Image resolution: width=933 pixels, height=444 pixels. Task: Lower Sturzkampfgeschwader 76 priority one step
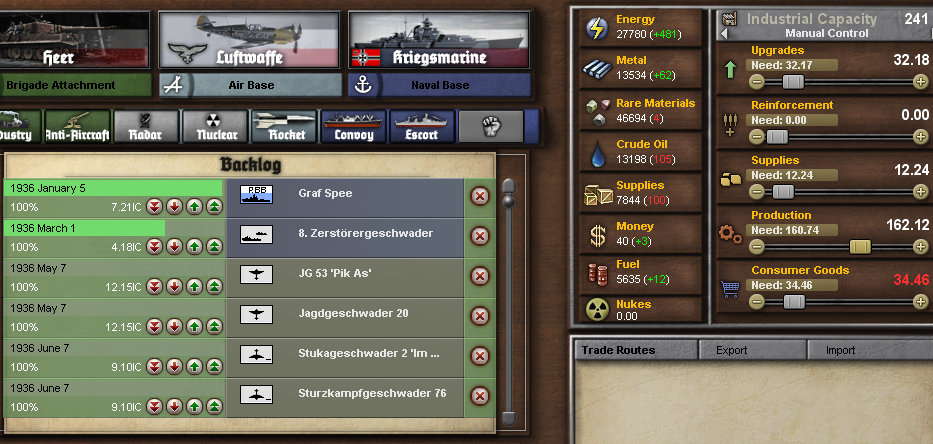coord(174,407)
